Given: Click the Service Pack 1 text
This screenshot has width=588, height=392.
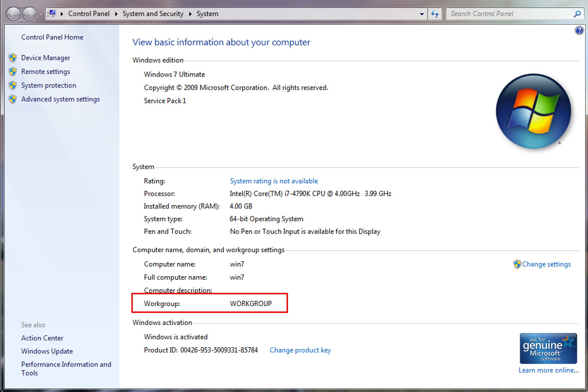Looking at the screenshot, I should pyautogui.click(x=165, y=101).
